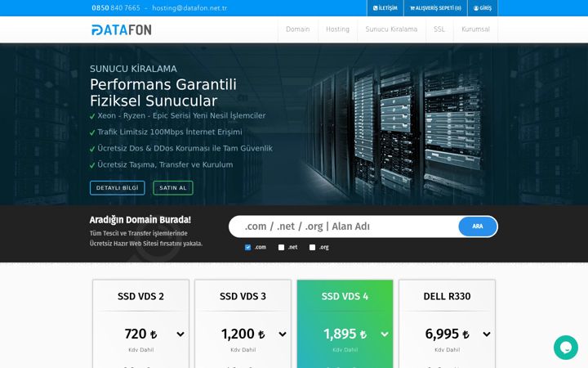Expand the DELL R330 price dropdown

click(487, 334)
